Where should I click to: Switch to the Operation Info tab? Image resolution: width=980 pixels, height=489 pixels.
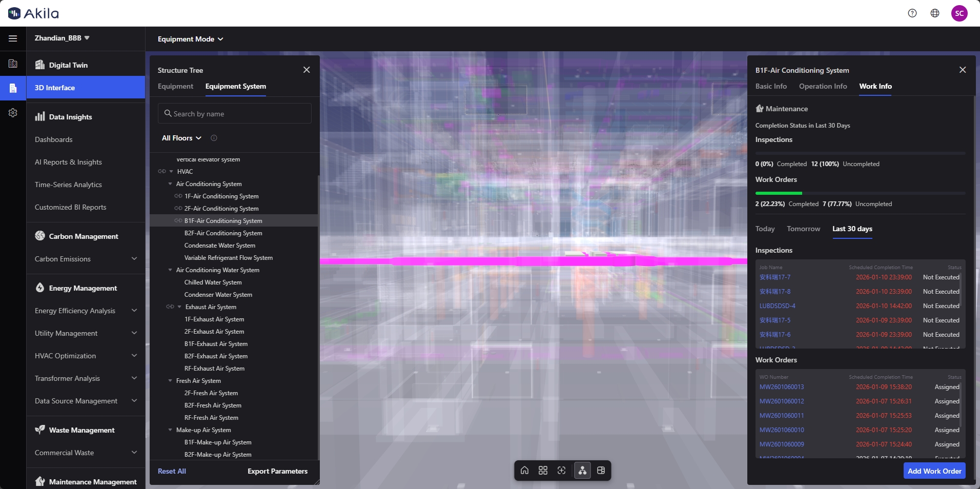pos(823,86)
